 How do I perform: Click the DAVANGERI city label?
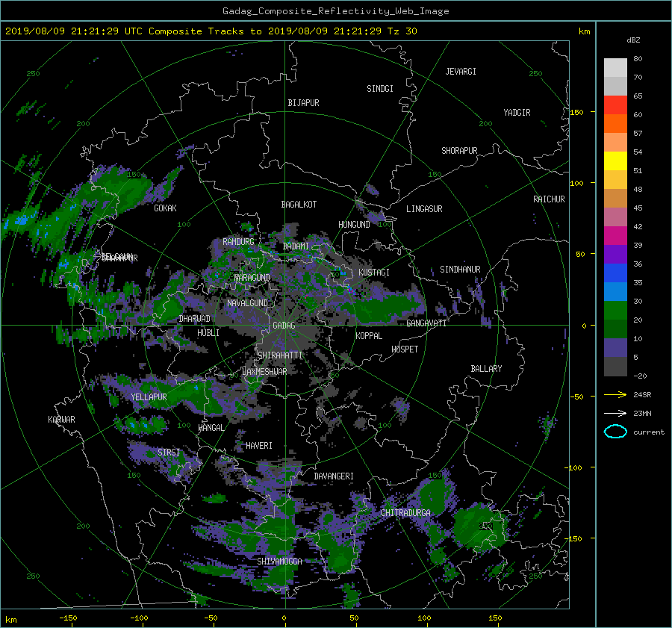tap(334, 476)
